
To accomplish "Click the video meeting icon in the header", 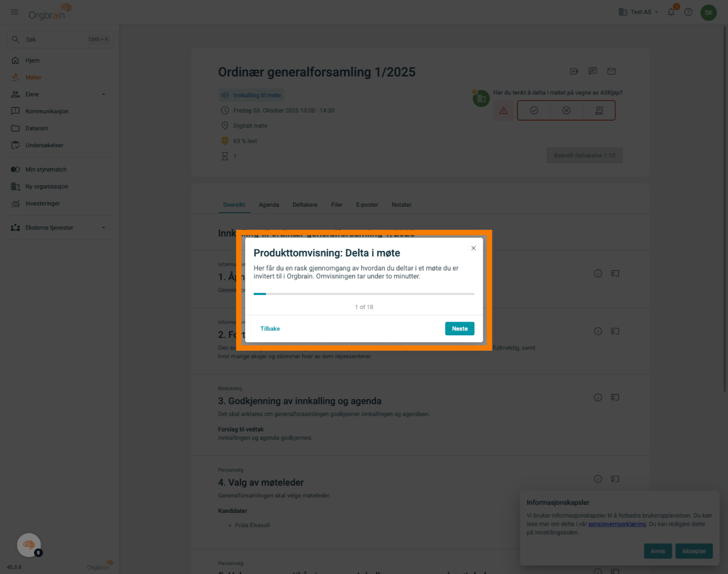I will (x=574, y=71).
